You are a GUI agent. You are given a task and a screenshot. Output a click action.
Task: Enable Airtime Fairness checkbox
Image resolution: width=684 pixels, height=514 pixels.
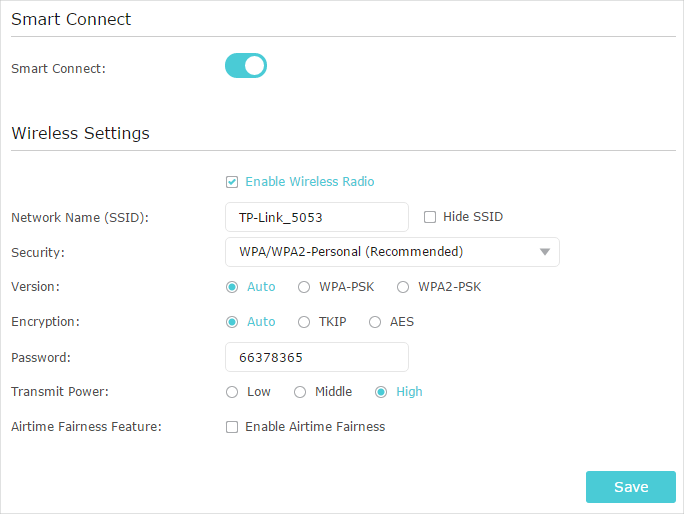[232, 427]
